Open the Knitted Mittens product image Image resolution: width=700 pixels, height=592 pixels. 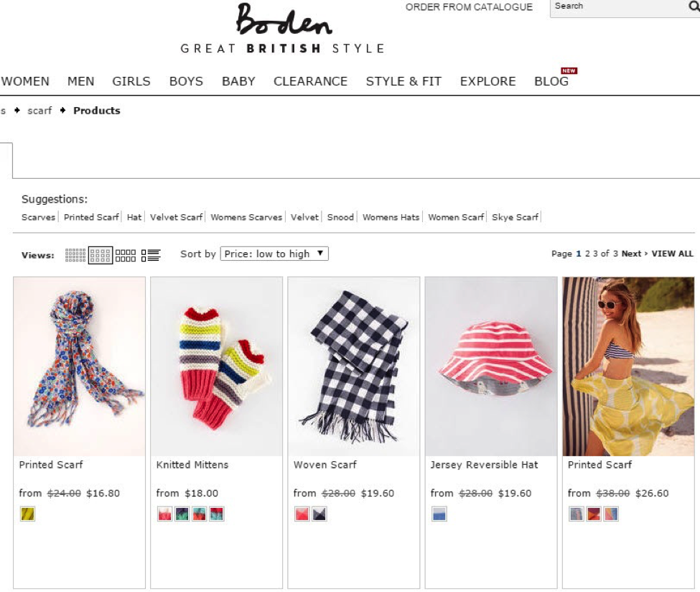pyautogui.click(x=217, y=366)
